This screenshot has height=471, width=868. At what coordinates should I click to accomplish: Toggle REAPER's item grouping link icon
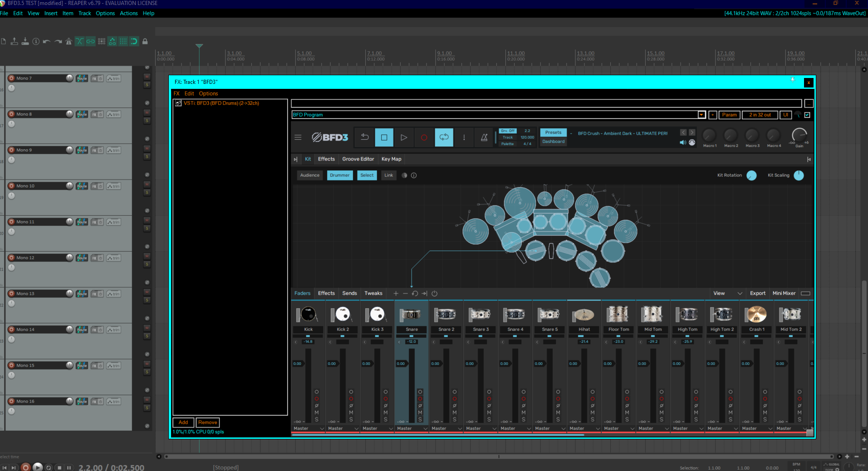click(x=90, y=41)
